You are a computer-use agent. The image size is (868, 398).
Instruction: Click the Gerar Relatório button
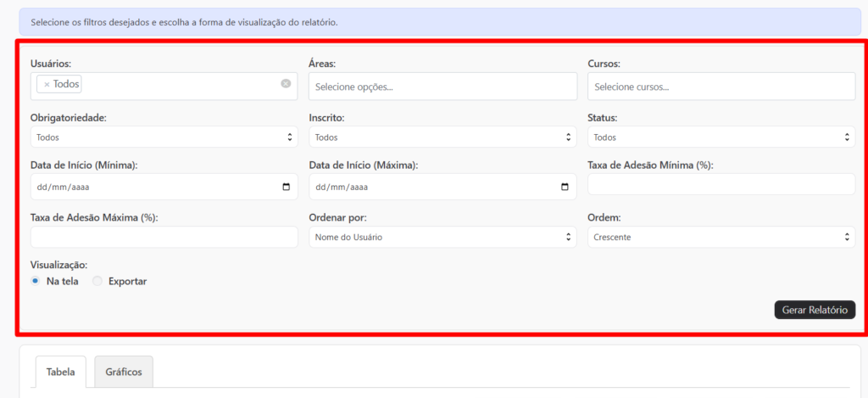tap(815, 310)
